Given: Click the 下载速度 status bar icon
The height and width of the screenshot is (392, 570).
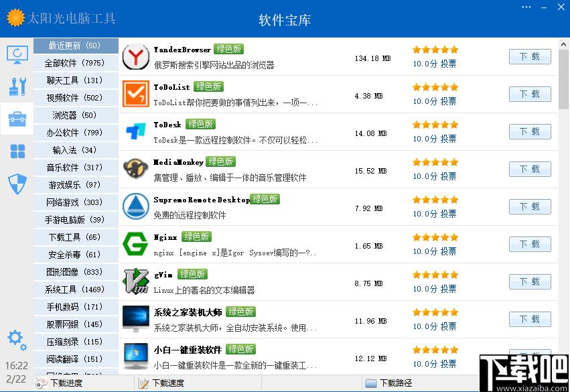Looking at the screenshot, I should (x=144, y=383).
